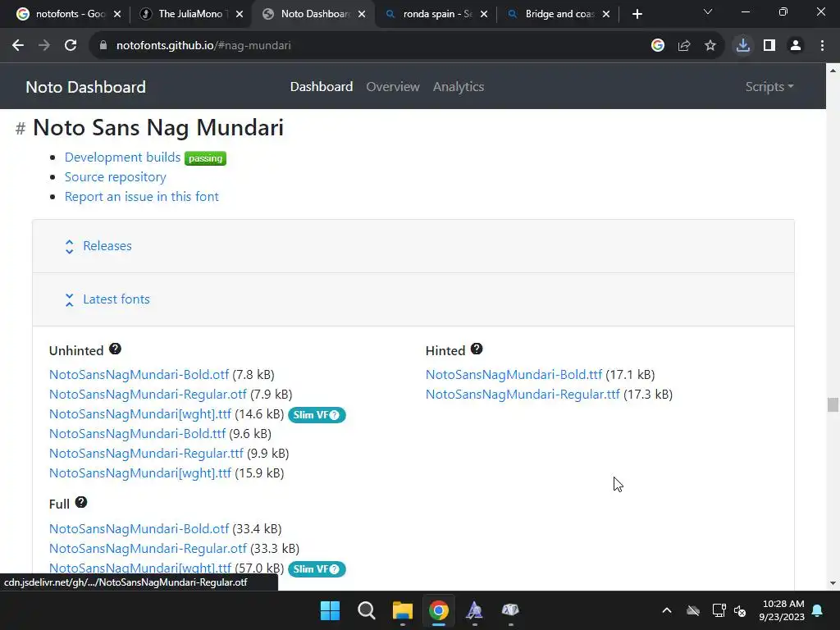Screen dimensions: 840x630
Task: Show help for Hinted fonts
Action: coord(477,349)
